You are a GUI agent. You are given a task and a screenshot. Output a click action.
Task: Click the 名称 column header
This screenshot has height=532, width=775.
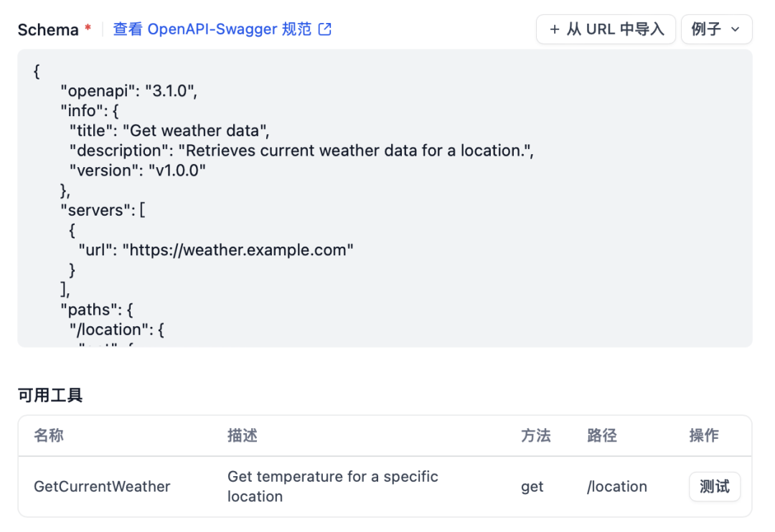[x=49, y=436]
